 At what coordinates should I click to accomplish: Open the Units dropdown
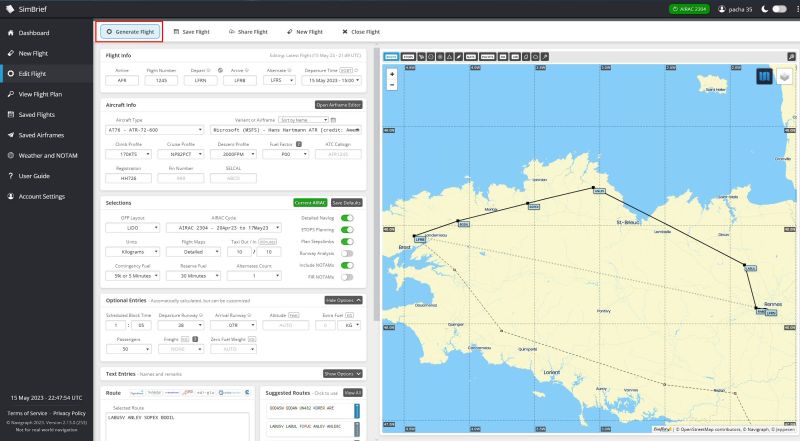(133, 252)
